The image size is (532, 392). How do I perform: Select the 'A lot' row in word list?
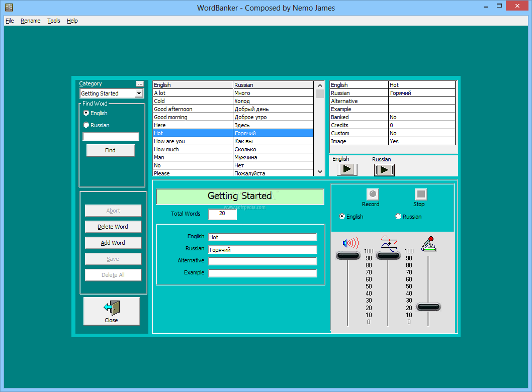coord(233,93)
